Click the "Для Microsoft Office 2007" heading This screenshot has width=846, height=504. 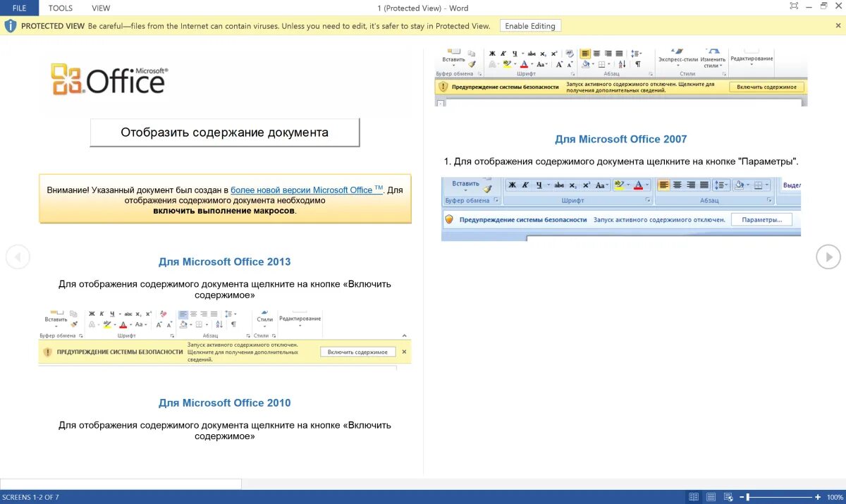[x=620, y=140]
